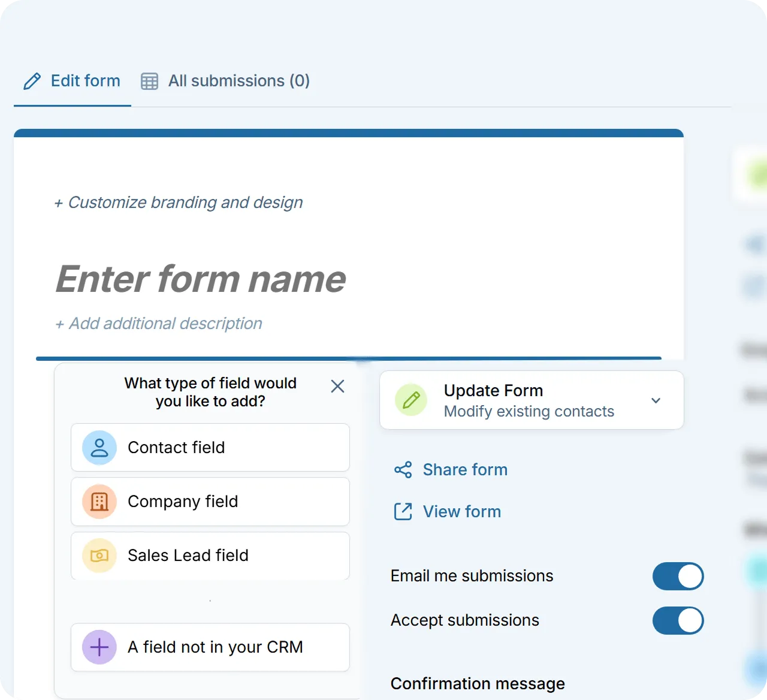
Task: Click the Accept submissions label
Action: (465, 620)
